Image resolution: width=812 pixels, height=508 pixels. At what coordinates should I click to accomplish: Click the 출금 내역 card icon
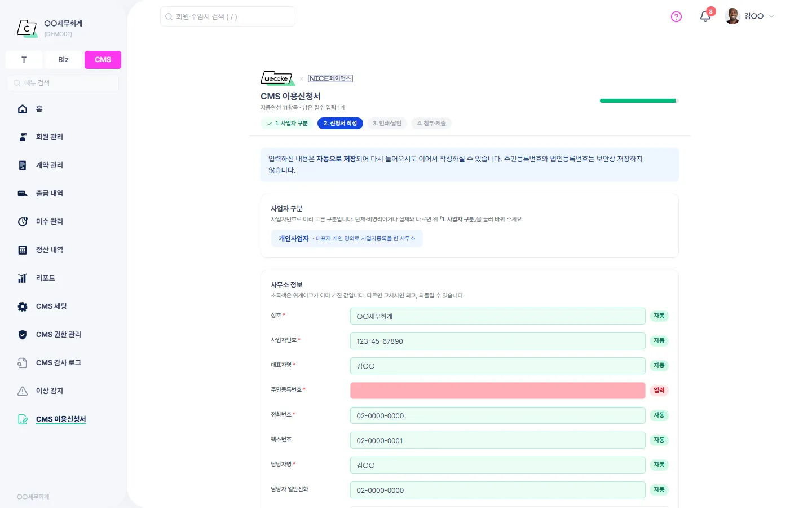point(23,194)
